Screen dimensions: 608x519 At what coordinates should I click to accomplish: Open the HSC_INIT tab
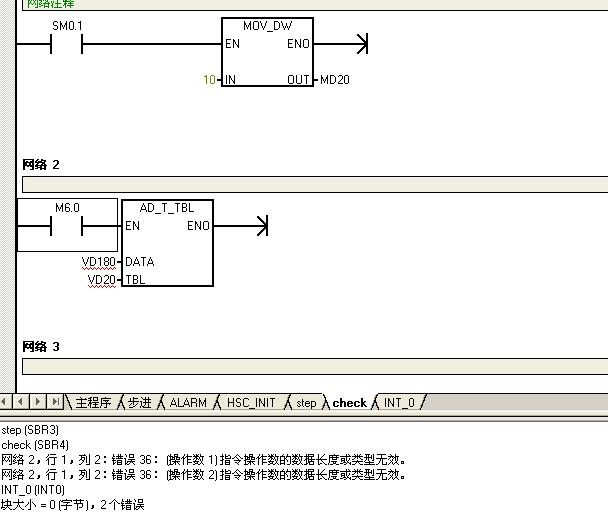click(x=251, y=403)
